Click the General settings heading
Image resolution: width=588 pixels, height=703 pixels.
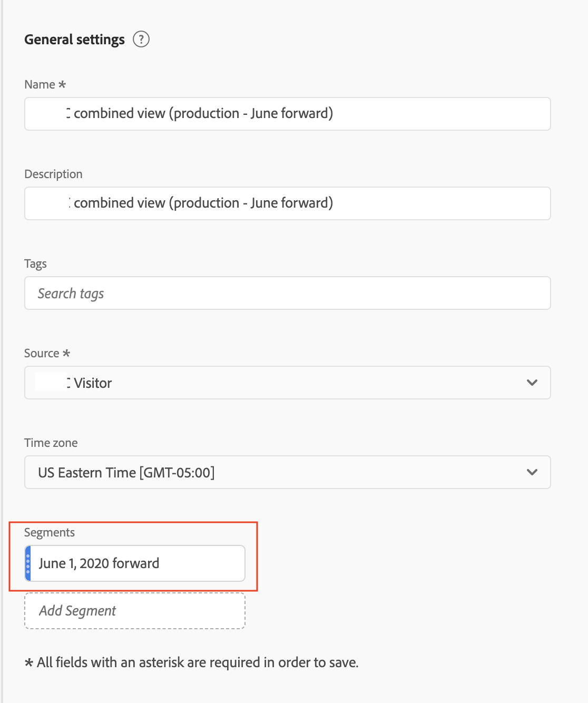(74, 40)
